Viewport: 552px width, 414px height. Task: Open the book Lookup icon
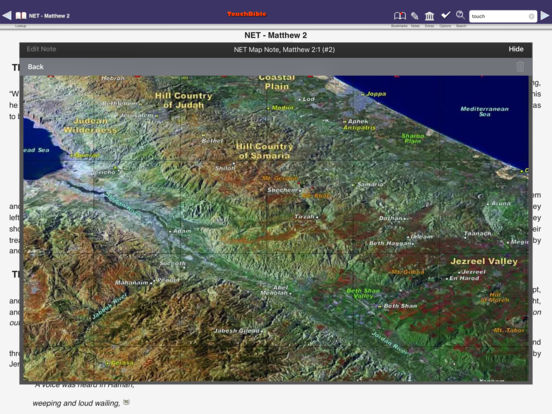click(x=21, y=16)
